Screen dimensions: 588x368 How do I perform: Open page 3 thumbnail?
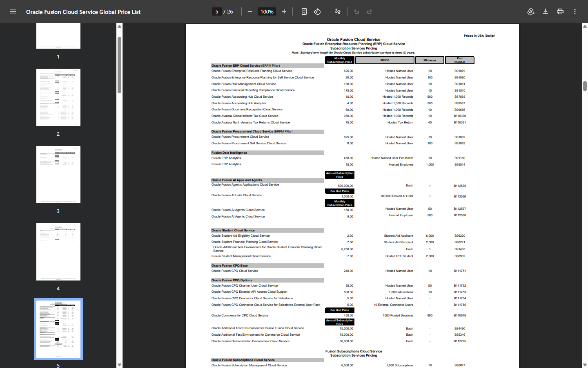[58, 175]
